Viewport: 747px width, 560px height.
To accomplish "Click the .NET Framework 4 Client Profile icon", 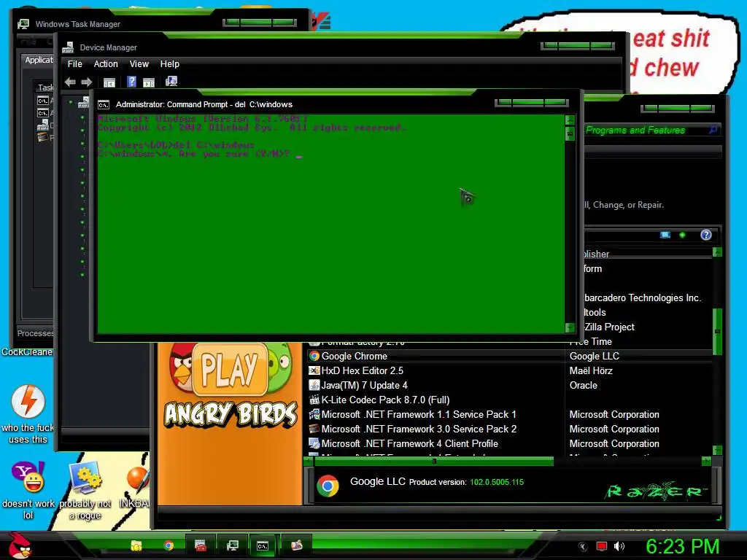I will [314, 443].
